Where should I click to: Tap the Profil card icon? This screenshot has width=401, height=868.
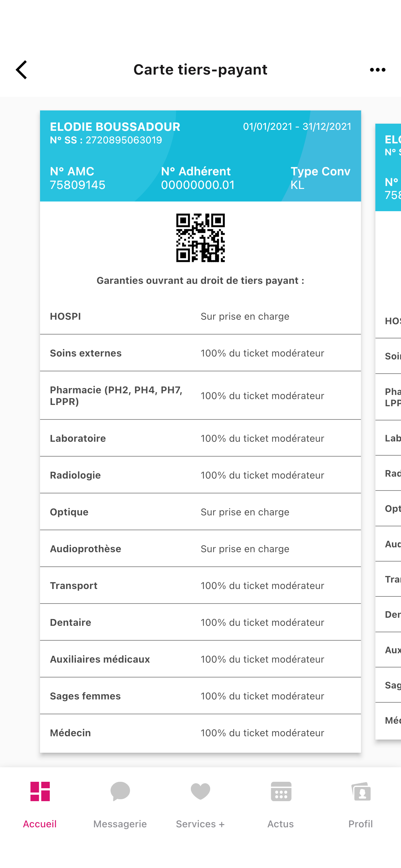361,791
